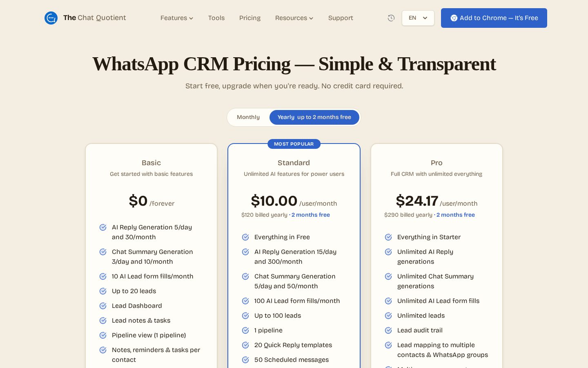Click checkmark icon beside Everything in Starter
The width and height of the screenshot is (588, 368).
click(x=388, y=237)
